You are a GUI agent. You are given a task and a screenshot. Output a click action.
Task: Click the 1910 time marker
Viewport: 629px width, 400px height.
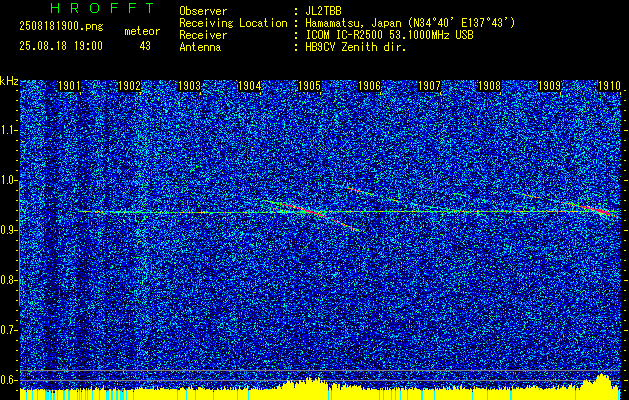pyautogui.click(x=609, y=86)
